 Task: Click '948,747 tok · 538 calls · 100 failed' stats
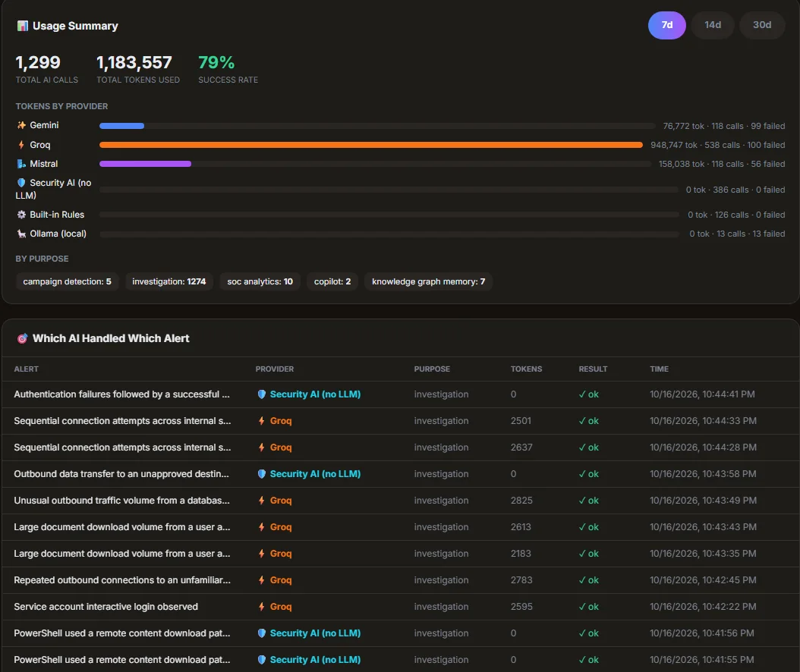pos(717,145)
